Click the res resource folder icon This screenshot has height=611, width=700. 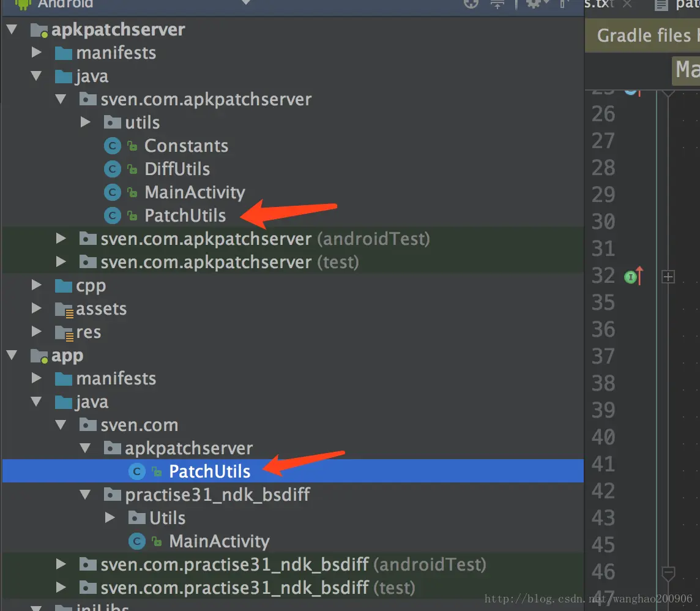[x=64, y=333]
